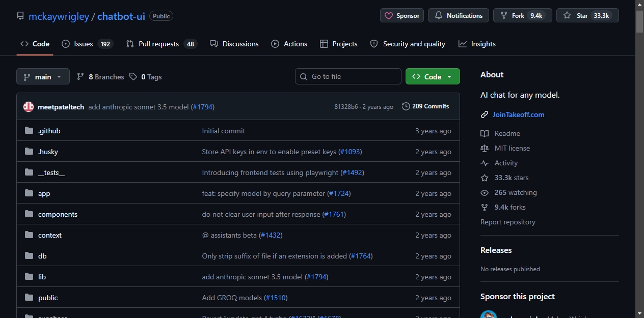Open the JoinTakeoff.com link
644x318 pixels.
(518, 114)
